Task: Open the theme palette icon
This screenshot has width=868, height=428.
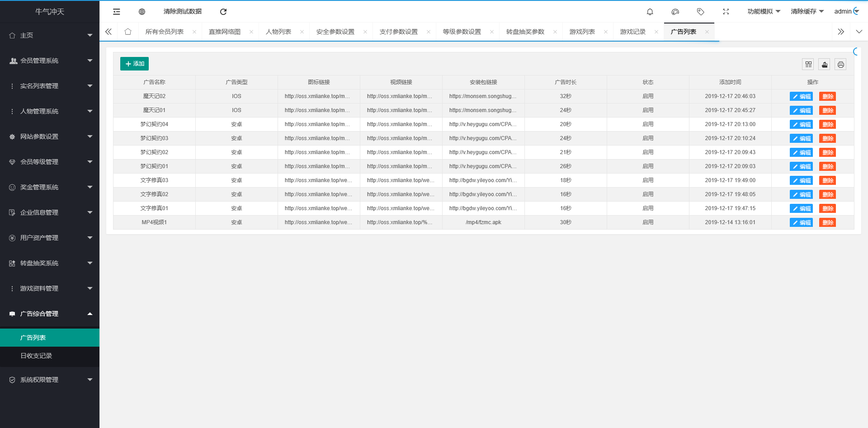Action: click(675, 12)
